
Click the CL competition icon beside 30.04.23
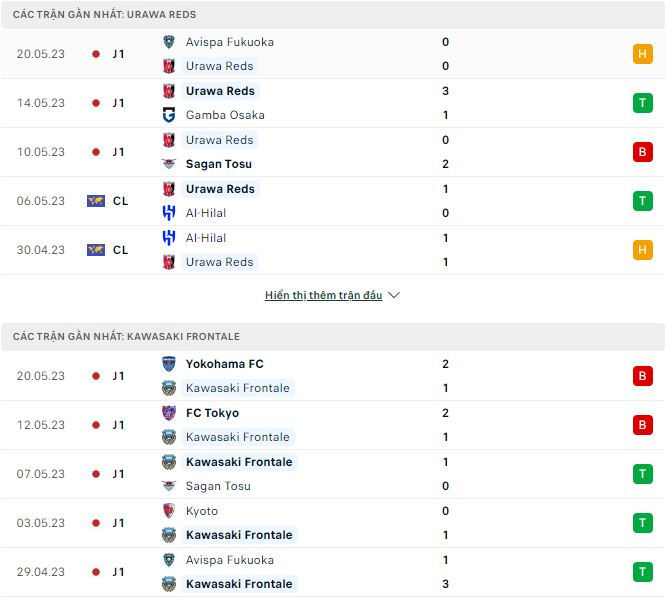96,250
